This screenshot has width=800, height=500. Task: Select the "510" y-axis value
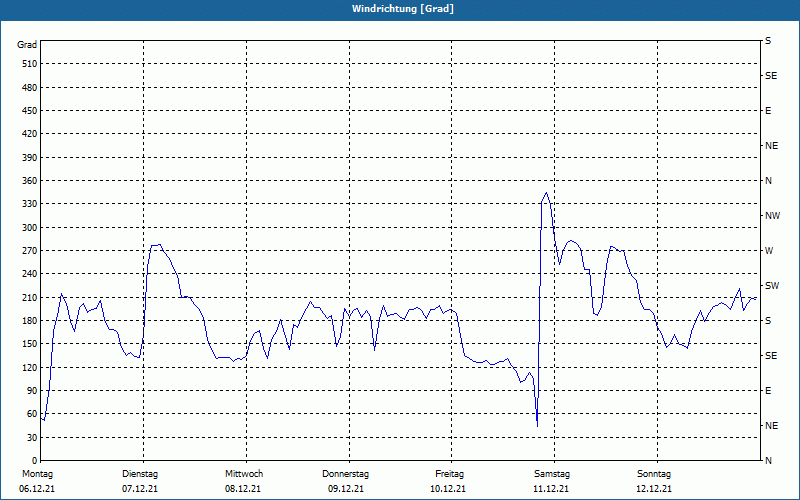point(30,64)
